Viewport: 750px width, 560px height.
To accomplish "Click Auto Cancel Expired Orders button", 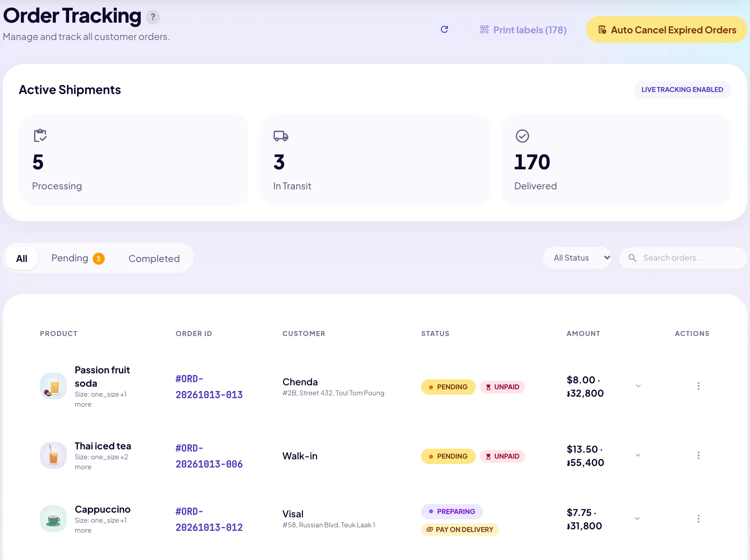I will point(667,29).
